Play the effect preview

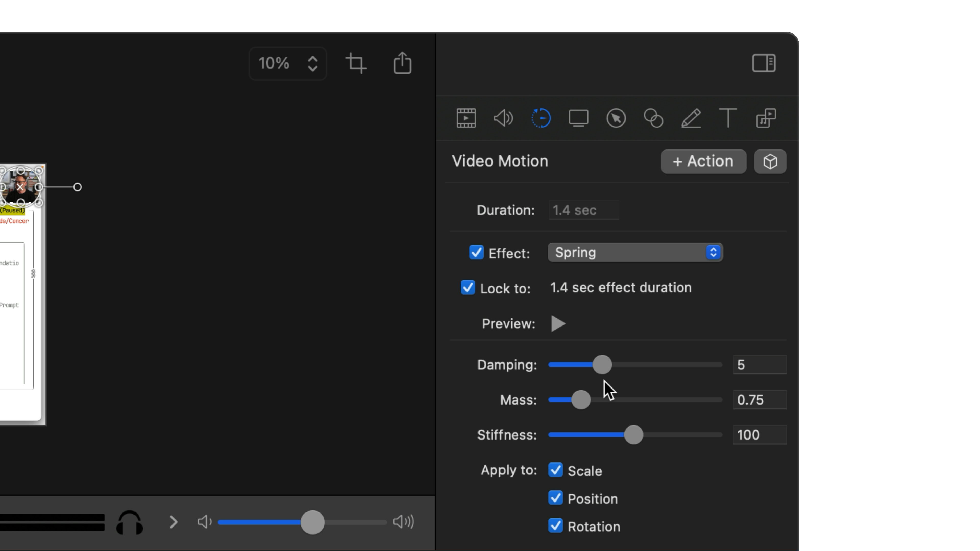click(558, 324)
